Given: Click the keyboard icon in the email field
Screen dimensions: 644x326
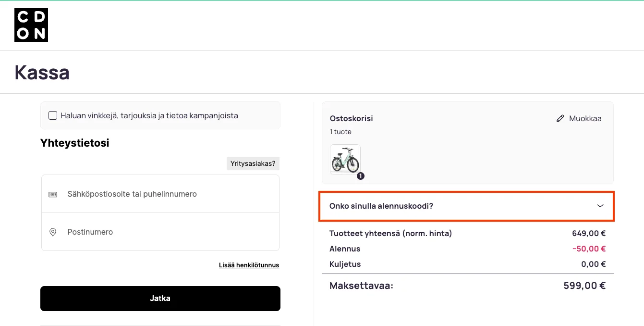Looking at the screenshot, I should (53, 194).
